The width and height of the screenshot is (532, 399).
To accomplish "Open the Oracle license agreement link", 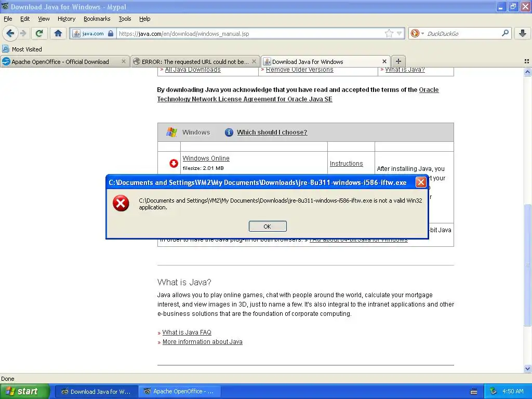I will 298,95.
